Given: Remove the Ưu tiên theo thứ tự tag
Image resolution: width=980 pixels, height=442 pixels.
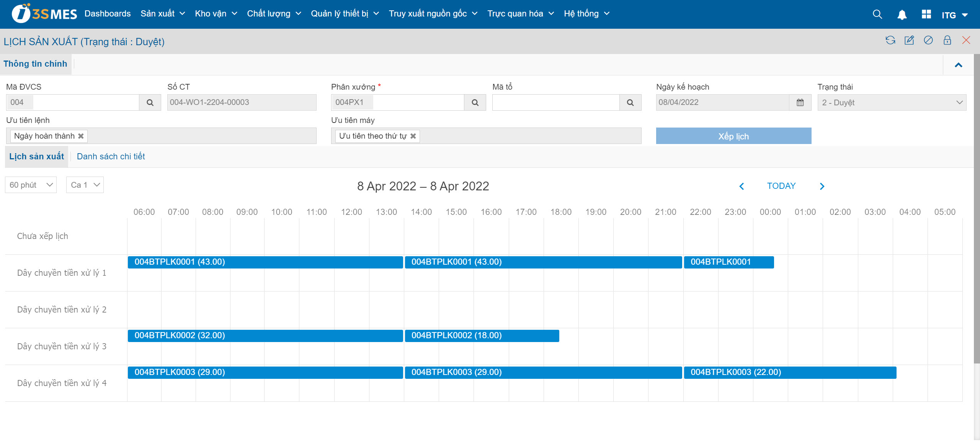Looking at the screenshot, I should click(x=413, y=136).
